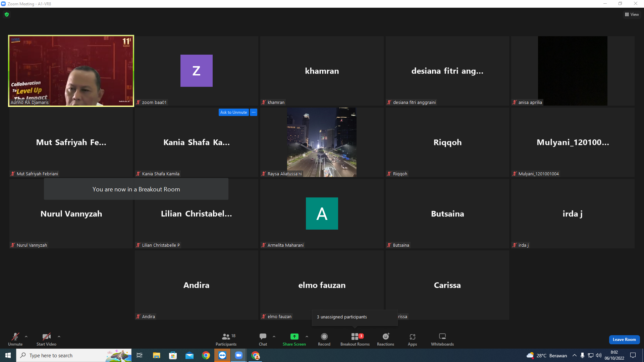Open more options for Kania's tile
Image resolution: width=644 pixels, height=362 pixels.
click(254, 112)
